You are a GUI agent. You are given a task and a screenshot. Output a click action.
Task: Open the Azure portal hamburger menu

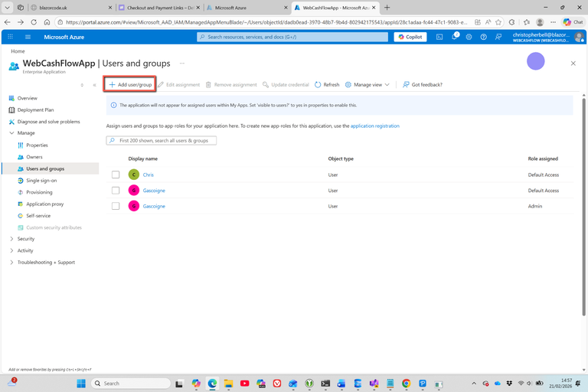coord(28,37)
